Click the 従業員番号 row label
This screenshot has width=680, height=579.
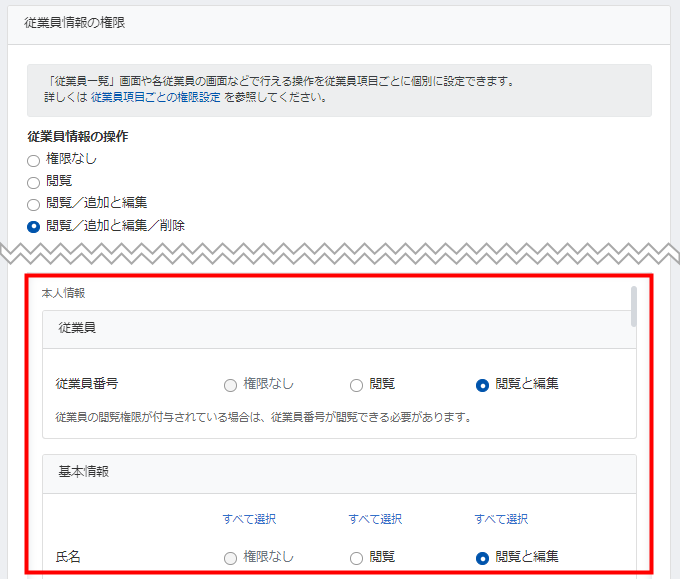click(x=87, y=384)
